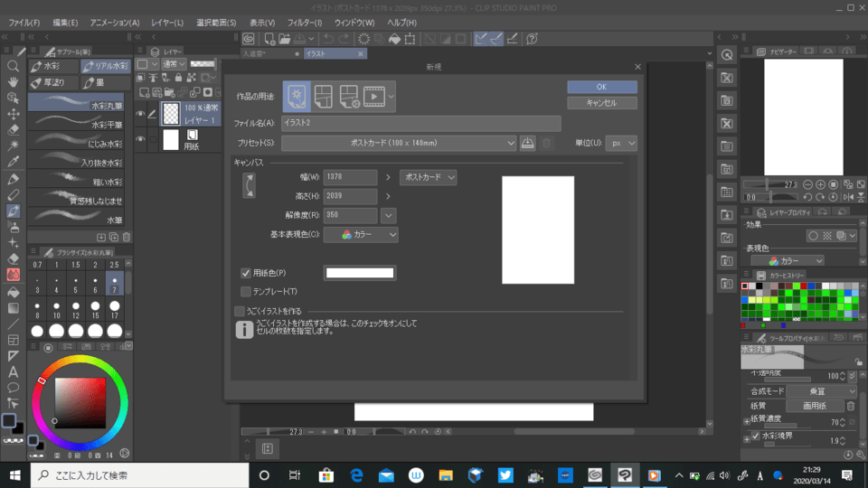Screen dimensions: 868x488
Task: Select the Eraser tool in toolbar
Action: [x=14, y=258]
